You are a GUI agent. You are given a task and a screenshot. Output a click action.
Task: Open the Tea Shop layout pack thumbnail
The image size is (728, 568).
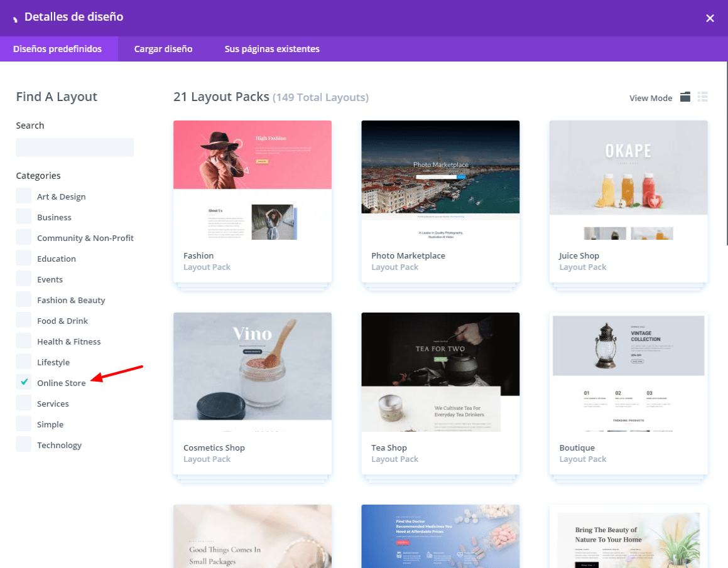coord(440,372)
